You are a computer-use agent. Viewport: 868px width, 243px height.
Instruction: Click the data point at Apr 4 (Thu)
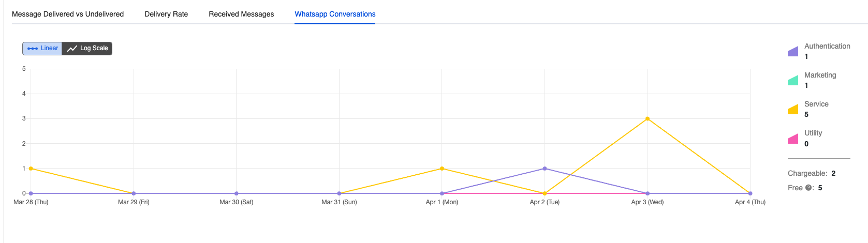(750, 193)
